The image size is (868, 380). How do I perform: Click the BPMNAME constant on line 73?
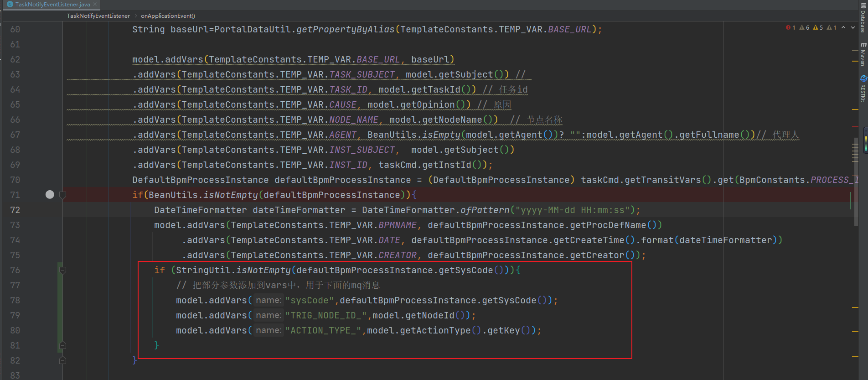pos(398,225)
